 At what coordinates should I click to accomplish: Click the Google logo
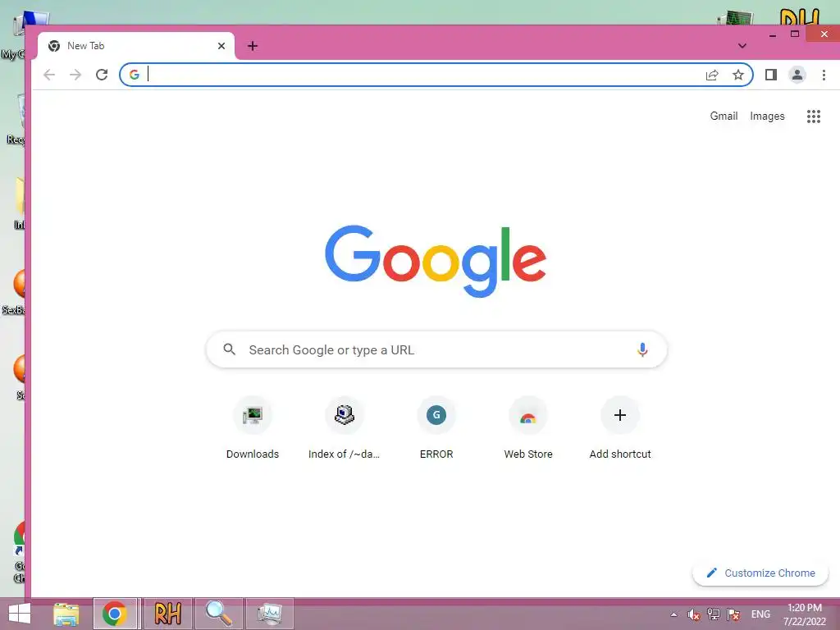(x=436, y=262)
